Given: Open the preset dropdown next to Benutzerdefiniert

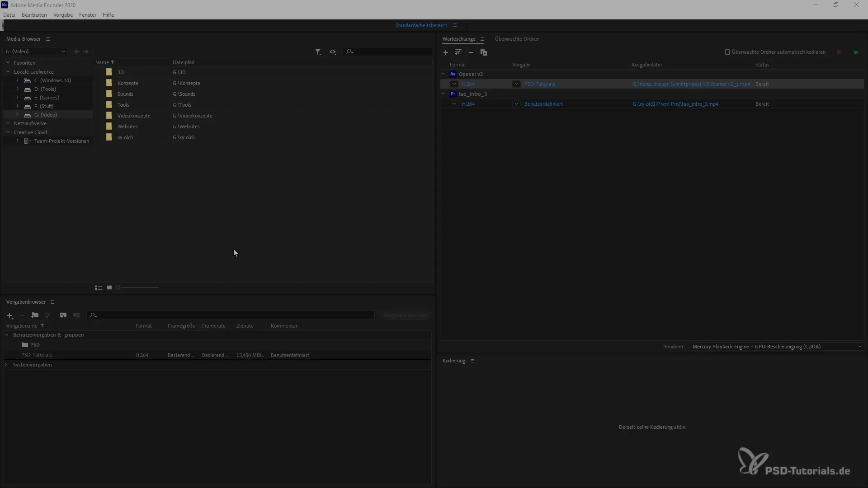Looking at the screenshot, I should 516,104.
